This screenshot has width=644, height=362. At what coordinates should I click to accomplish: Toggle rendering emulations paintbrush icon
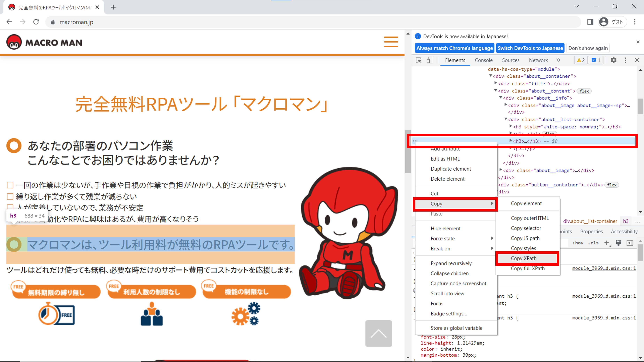coord(618,243)
